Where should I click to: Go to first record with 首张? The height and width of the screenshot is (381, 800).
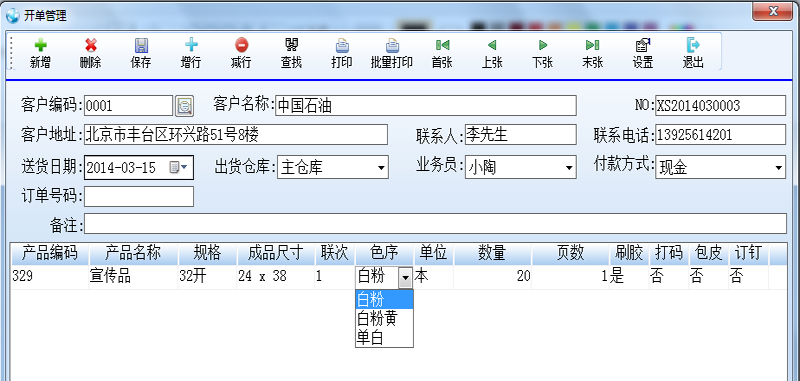442,46
